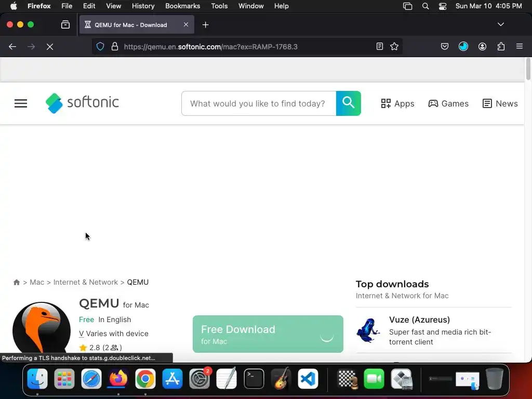Open the Bookmarks menu
This screenshot has width=532, height=399.
[x=182, y=6]
